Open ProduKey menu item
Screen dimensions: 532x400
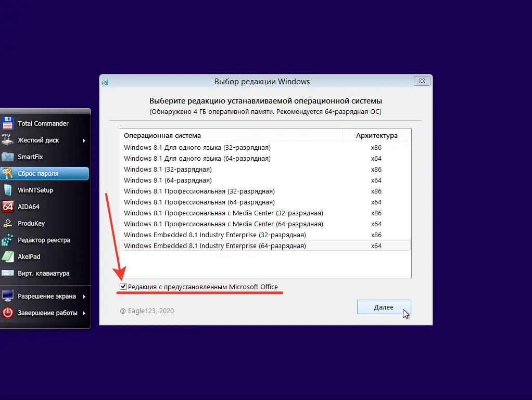tap(45, 223)
